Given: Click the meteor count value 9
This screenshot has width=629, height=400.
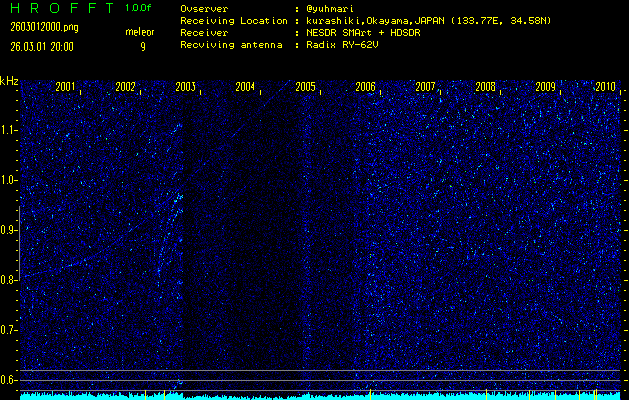Looking at the screenshot, I should click(143, 47).
